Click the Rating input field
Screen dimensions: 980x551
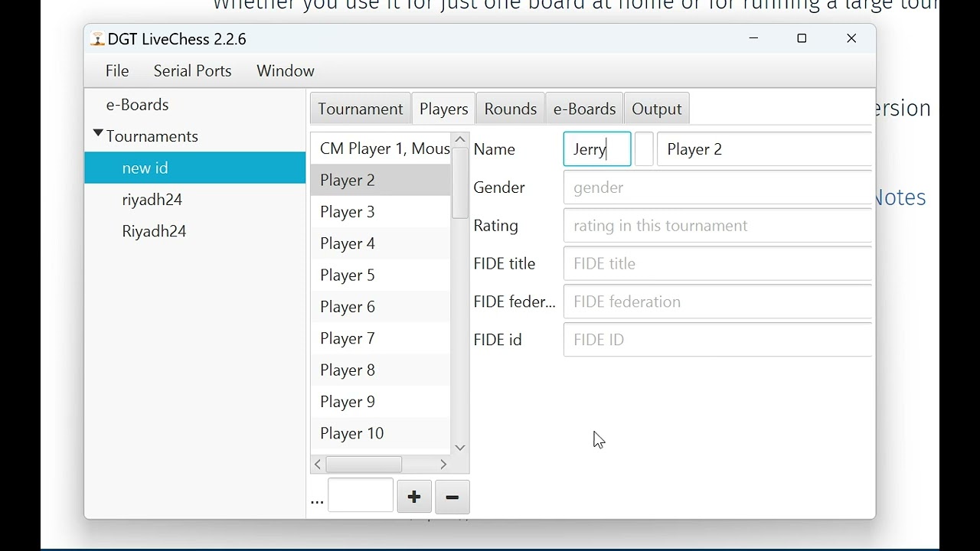click(x=717, y=226)
